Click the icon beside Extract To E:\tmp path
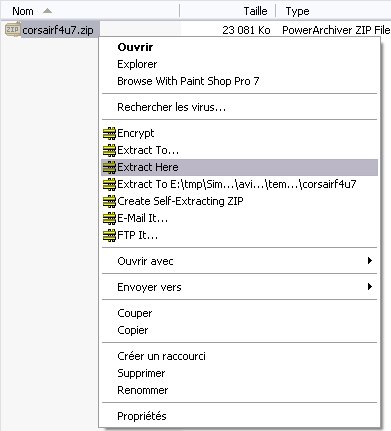The image size is (391, 431). pyautogui.click(x=109, y=184)
